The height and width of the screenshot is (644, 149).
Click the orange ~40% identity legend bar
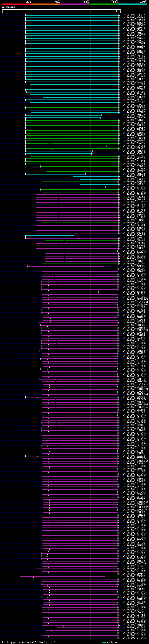click(x=46, y=4)
